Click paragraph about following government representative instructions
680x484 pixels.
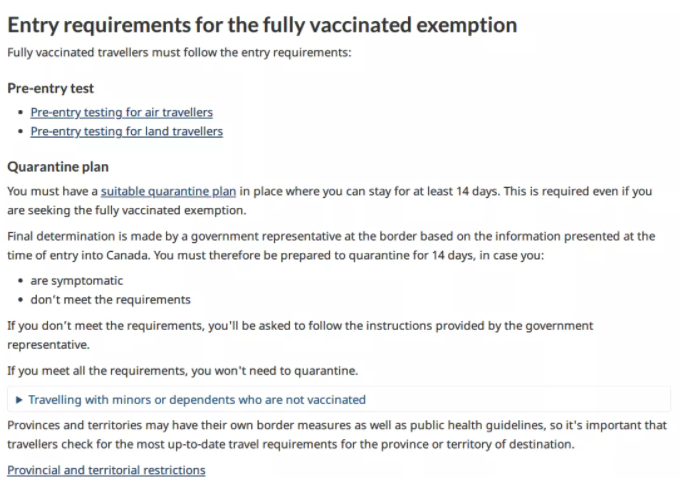300,333
